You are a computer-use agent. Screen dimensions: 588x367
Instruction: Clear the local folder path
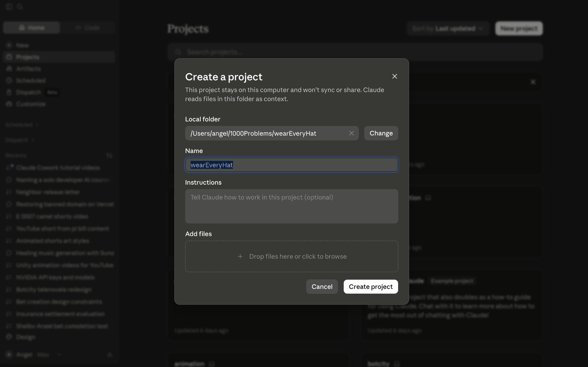pyautogui.click(x=351, y=133)
